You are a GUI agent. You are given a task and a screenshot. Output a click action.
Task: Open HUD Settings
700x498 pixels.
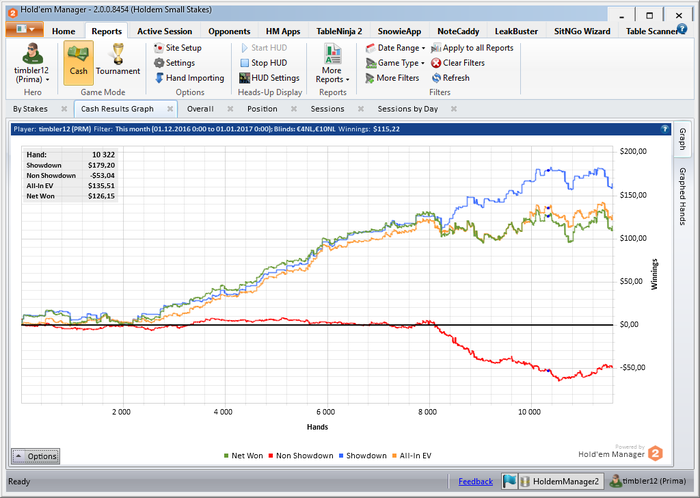click(268, 77)
